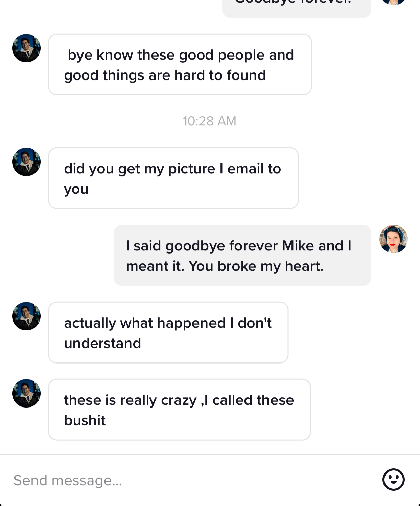Open the emoji picker smiley icon
The height and width of the screenshot is (506, 420).
point(393,479)
